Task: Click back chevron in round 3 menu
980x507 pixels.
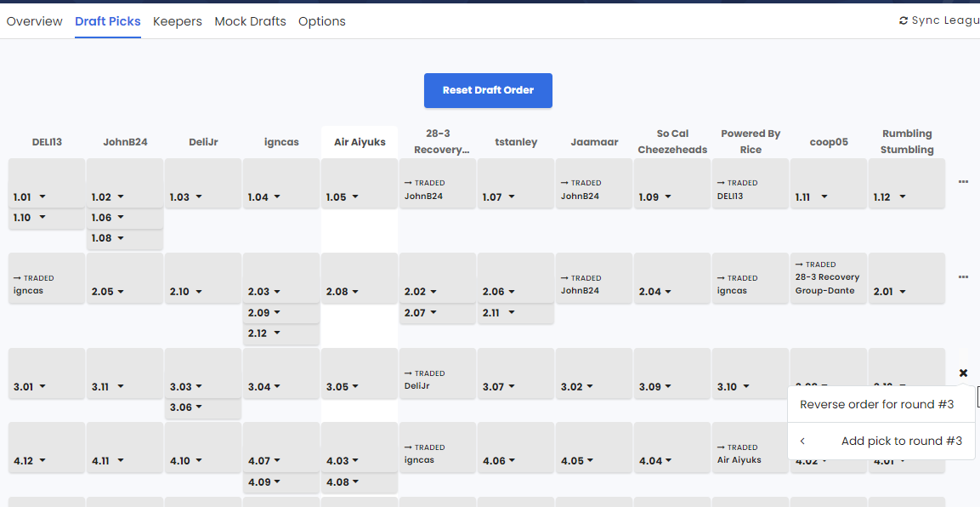Action: [802, 441]
